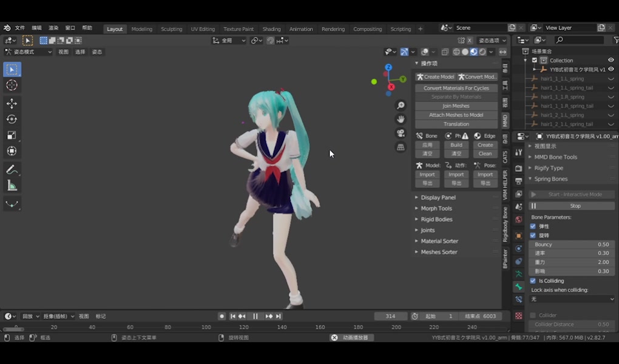This screenshot has height=364, width=619.
Task: Switch to wireframe shading mode
Action: pyautogui.click(x=456, y=52)
